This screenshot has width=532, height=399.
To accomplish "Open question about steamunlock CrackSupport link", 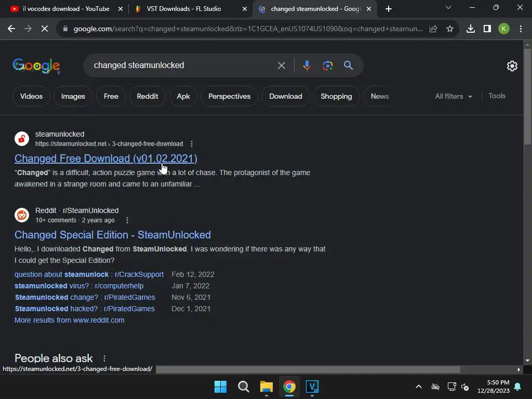I will point(89,274).
